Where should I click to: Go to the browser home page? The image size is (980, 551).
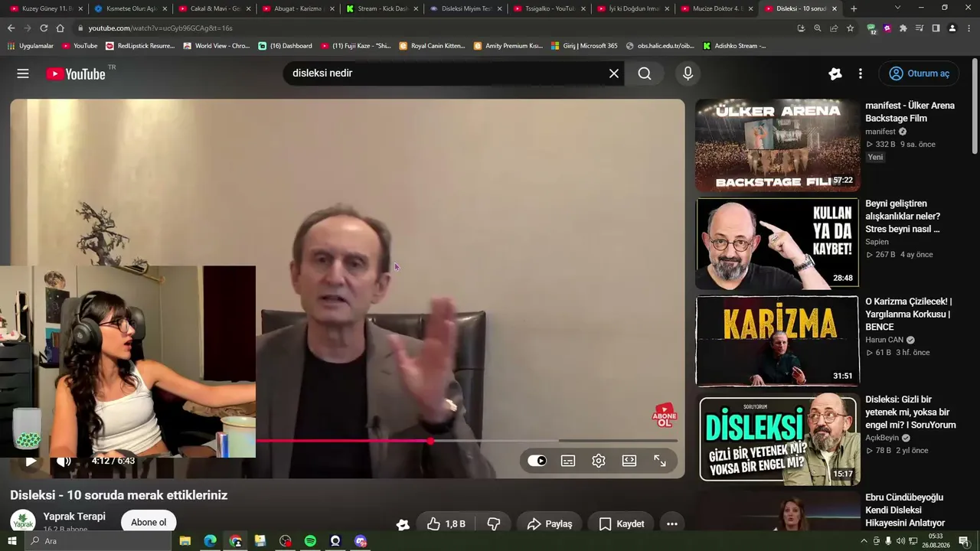pyautogui.click(x=60, y=28)
